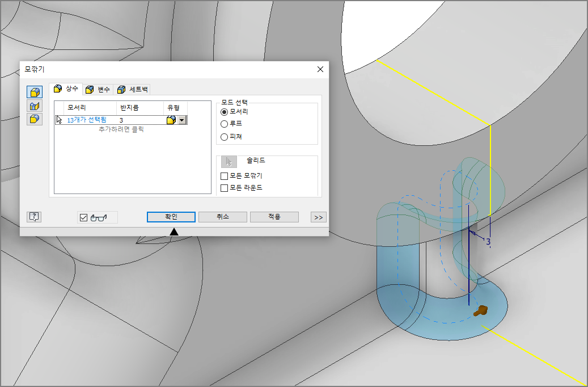
Task: Switch to the 변수 tab
Action: [98, 89]
